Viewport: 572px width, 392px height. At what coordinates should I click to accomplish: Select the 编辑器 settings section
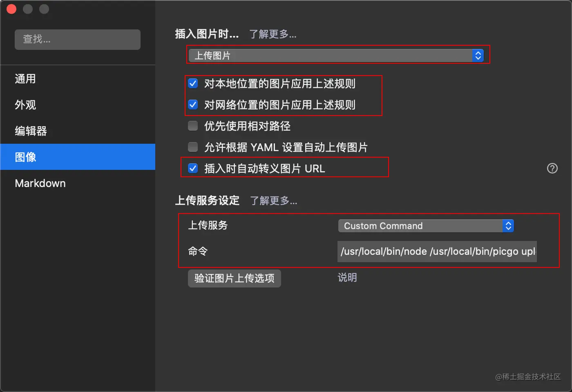tap(78, 131)
